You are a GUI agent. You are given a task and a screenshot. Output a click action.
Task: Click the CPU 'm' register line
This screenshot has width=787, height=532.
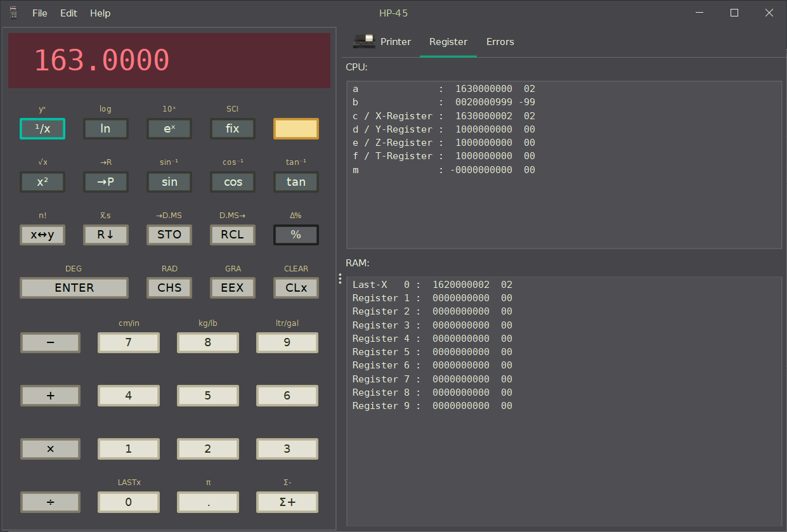(444, 170)
